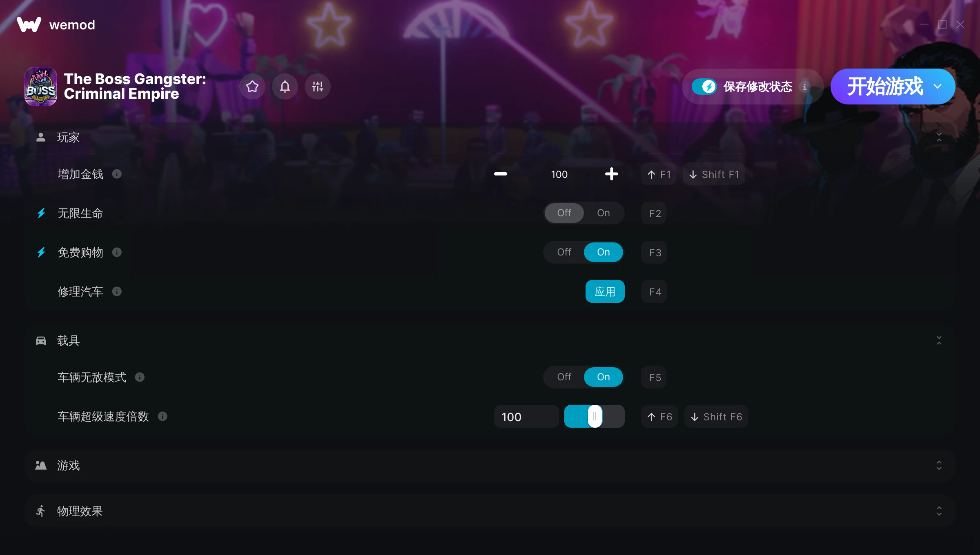The height and width of the screenshot is (555, 980).
Task: Open the 开始游戏 dropdown arrow
Action: point(938,87)
